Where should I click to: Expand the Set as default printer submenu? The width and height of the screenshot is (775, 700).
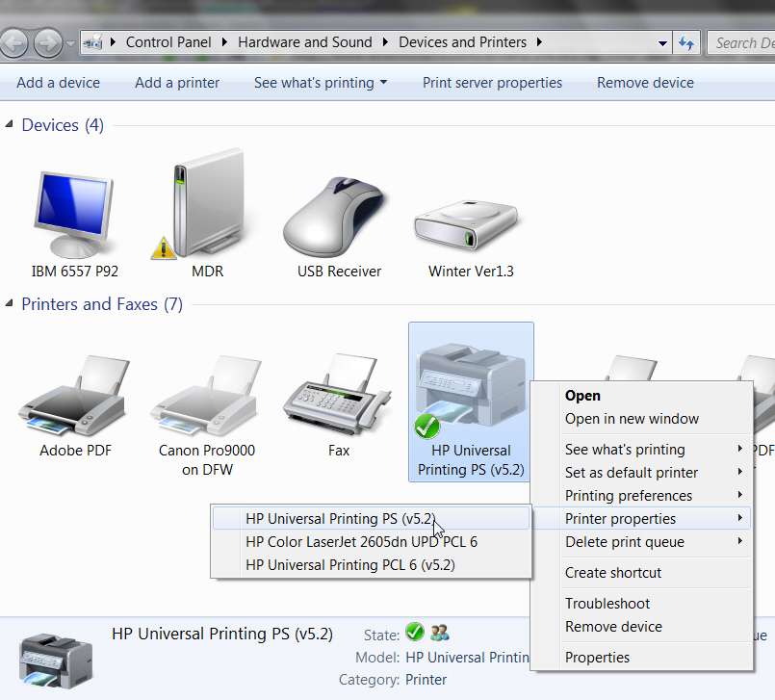(x=740, y=471)
